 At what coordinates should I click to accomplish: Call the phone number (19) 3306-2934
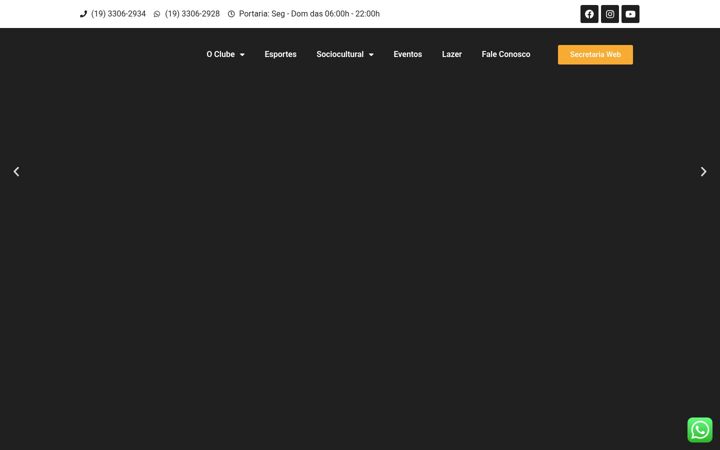point(118,14)
